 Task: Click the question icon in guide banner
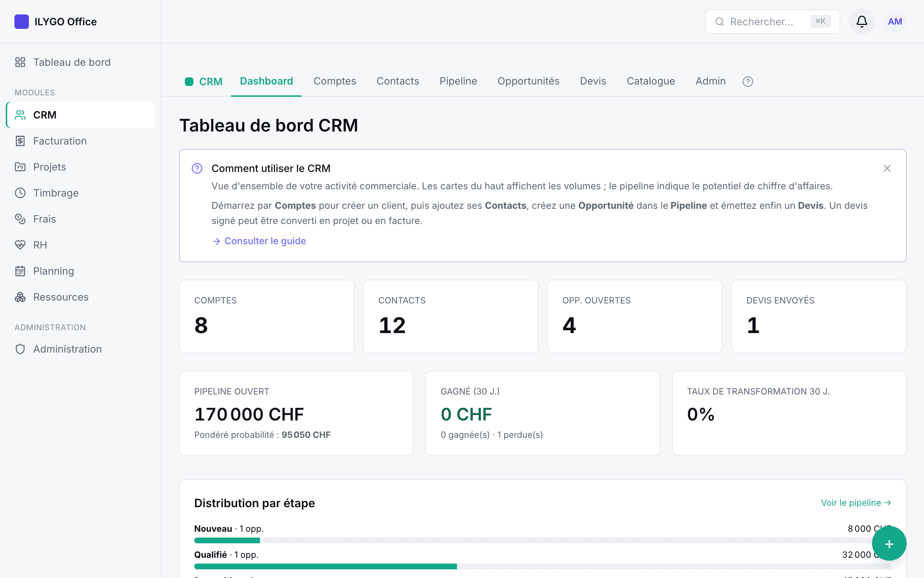click(x=197, y=168)
